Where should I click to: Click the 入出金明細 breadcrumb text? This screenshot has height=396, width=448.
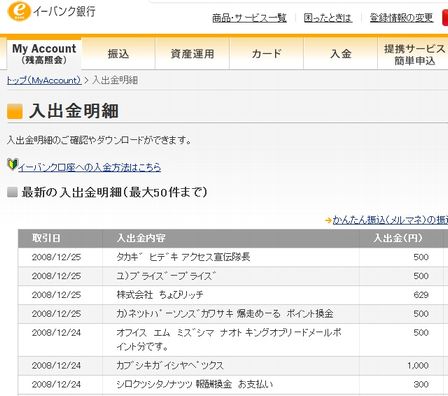(115, 80)
